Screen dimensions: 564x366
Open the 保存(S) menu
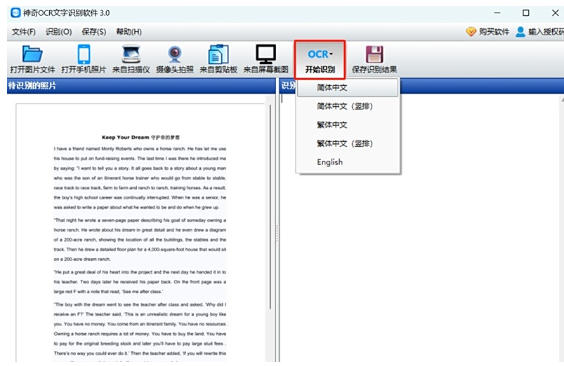(94, 32)
